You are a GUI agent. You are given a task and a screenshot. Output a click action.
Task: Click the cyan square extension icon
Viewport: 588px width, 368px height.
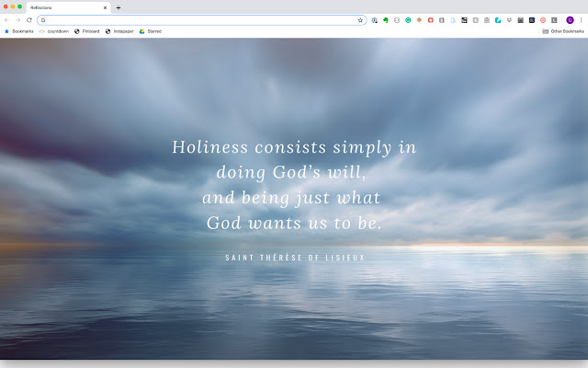(x=498, y=20)
